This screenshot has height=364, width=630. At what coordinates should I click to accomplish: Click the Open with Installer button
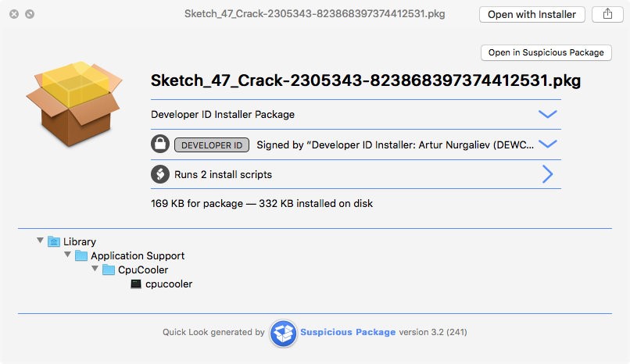(x=532, y=14)
